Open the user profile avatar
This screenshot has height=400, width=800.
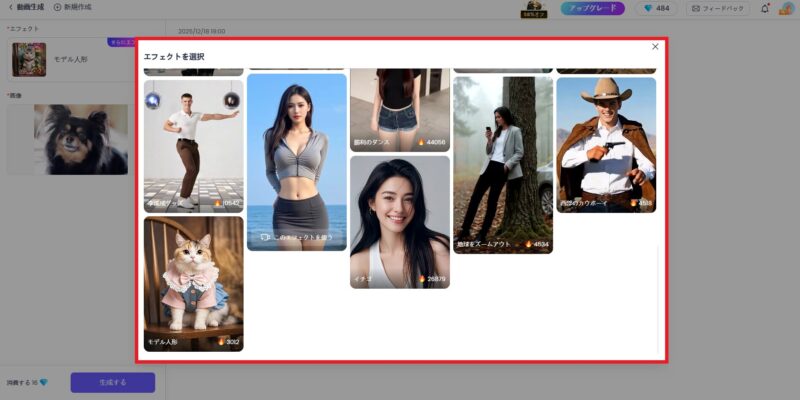pyautogui.click(x=787, y=8)
